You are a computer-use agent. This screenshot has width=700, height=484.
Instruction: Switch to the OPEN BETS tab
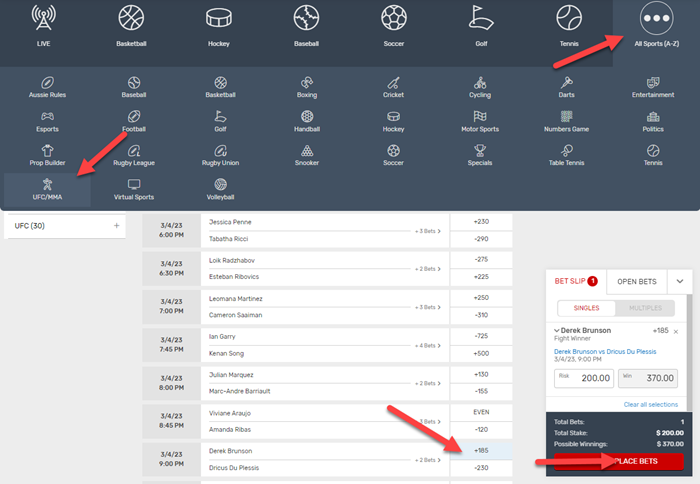[635, 283]
